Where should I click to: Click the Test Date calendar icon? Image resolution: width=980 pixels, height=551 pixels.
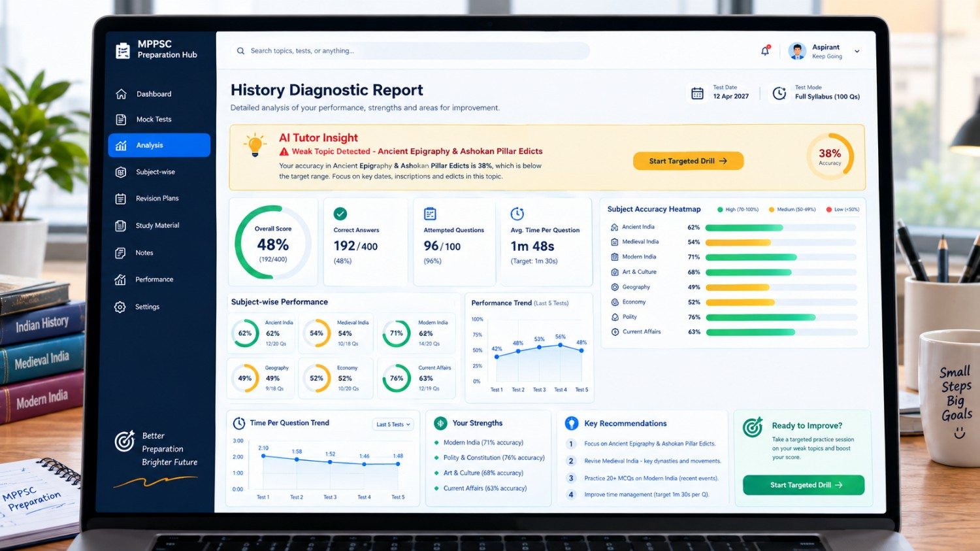[697, 93]
